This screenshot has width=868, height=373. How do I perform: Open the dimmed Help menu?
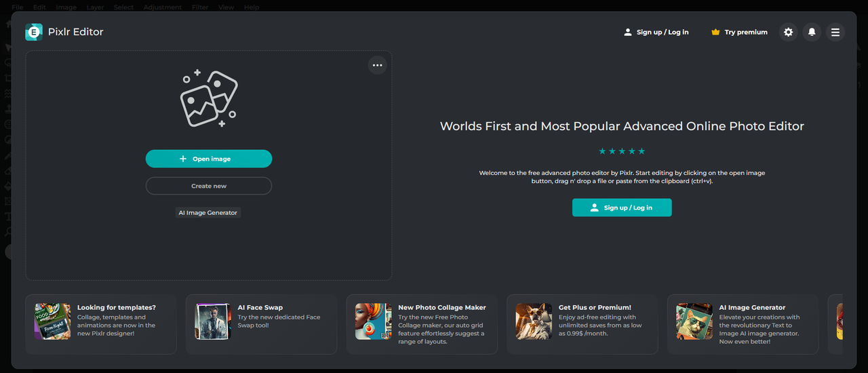click(x=252, y=7)
